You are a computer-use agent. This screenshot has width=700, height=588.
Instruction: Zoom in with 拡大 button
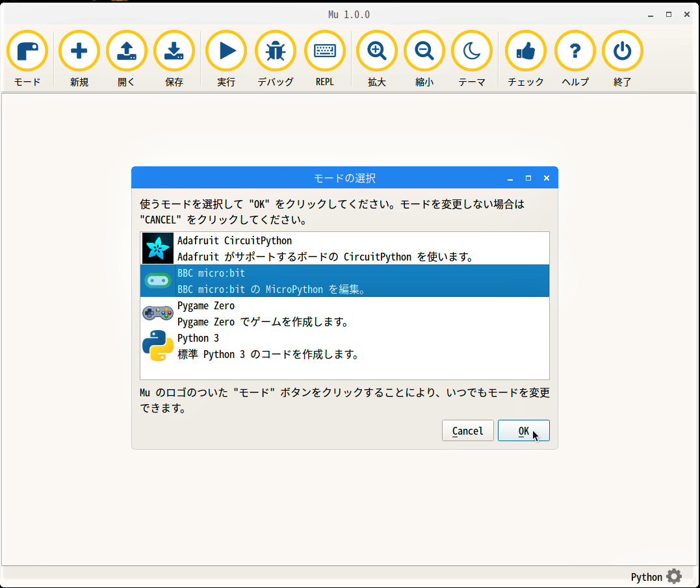(x=377, y=59)
